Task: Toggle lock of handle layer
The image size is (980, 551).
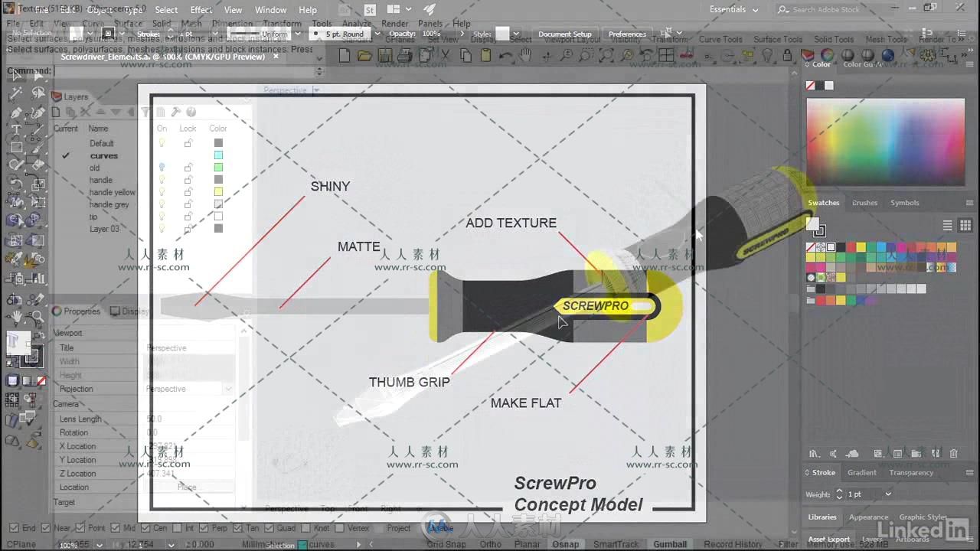Action: coord(188,180)
